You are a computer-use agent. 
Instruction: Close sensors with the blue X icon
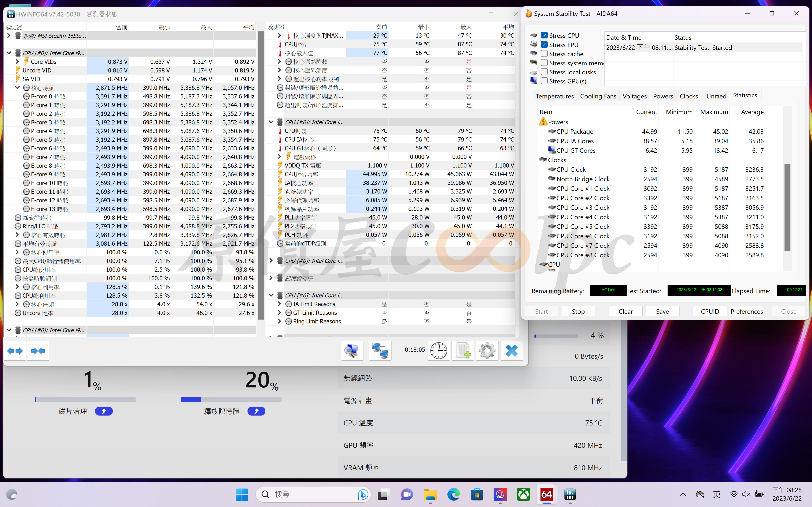pos(511,351)
